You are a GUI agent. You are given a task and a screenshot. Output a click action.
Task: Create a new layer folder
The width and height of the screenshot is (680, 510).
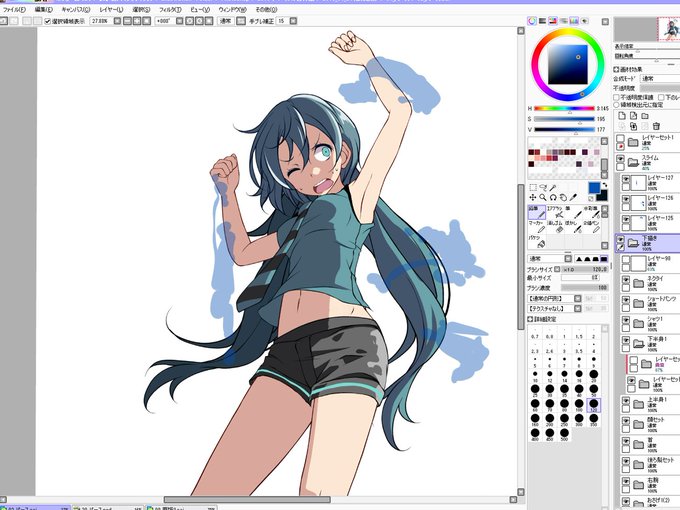pyautogui.click(x=645, y=116)
